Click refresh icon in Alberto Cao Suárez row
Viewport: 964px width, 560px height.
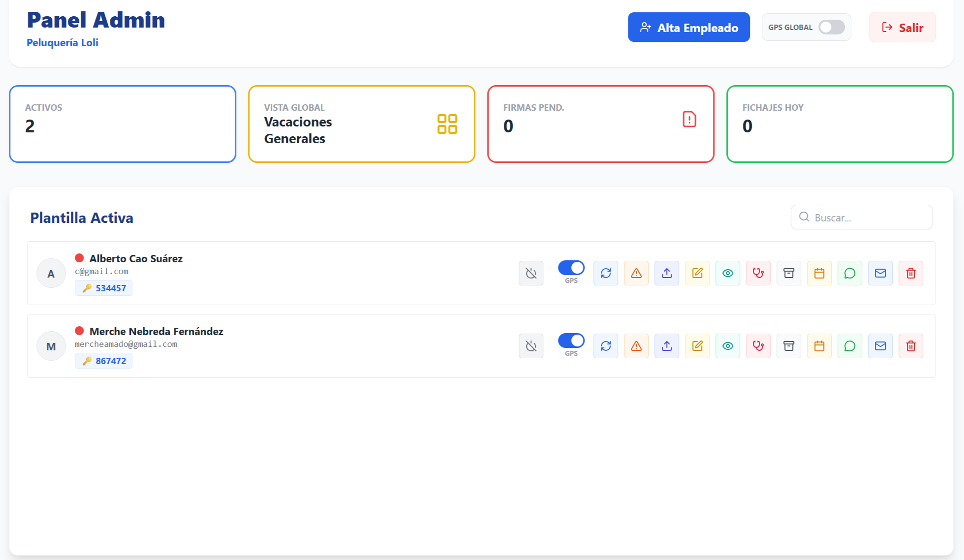[x=605, y=273]
